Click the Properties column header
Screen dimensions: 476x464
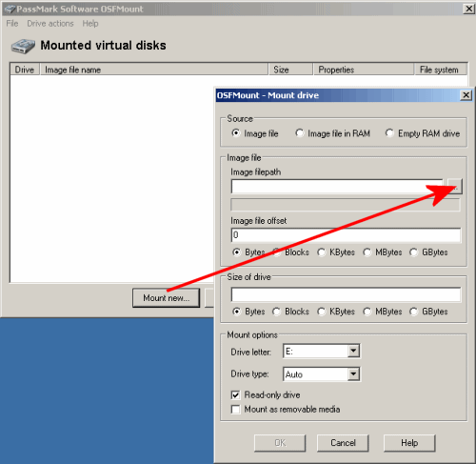pyautogui.click(x=364, y=70)
